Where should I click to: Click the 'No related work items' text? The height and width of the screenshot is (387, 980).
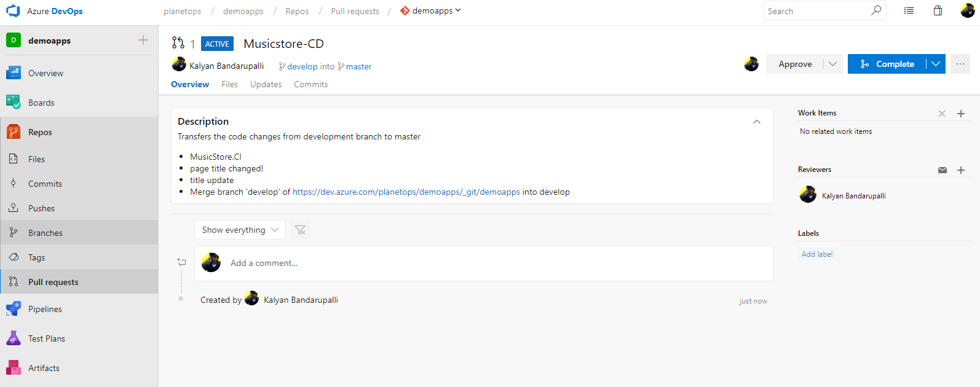(836, 131)
